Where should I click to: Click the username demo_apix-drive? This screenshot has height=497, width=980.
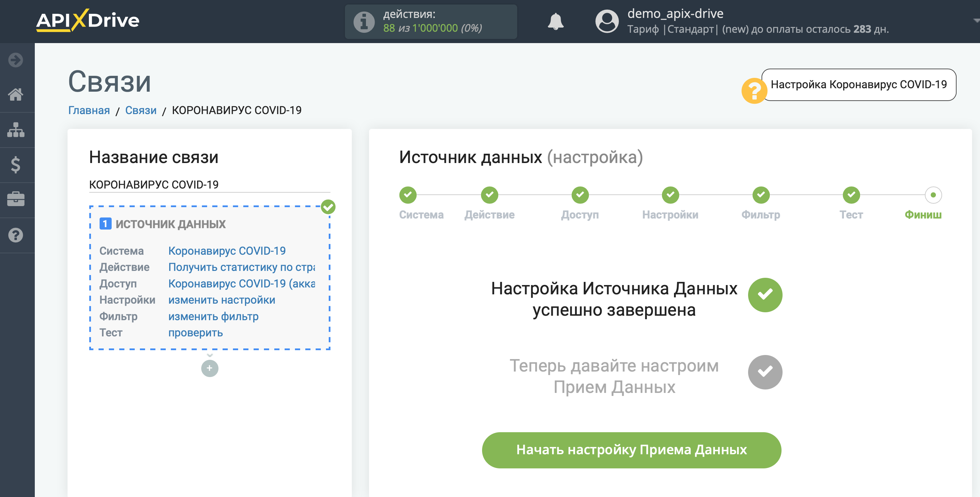[675, 14]
